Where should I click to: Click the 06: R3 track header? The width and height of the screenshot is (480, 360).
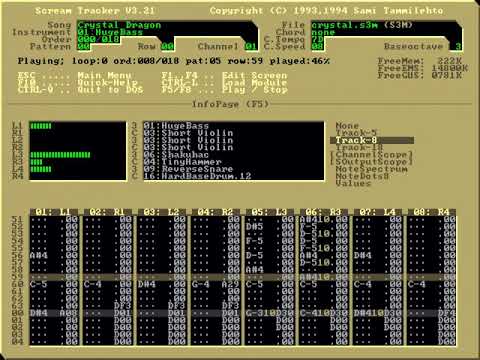[x=324, y=212]
